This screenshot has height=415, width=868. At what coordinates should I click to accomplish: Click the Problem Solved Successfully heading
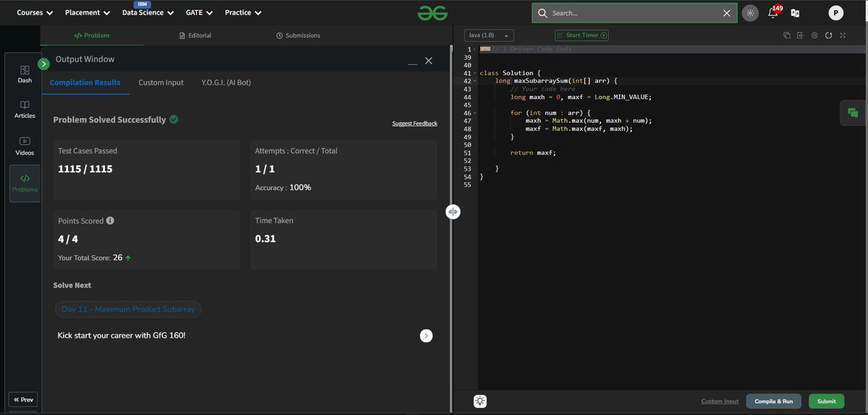109,120
